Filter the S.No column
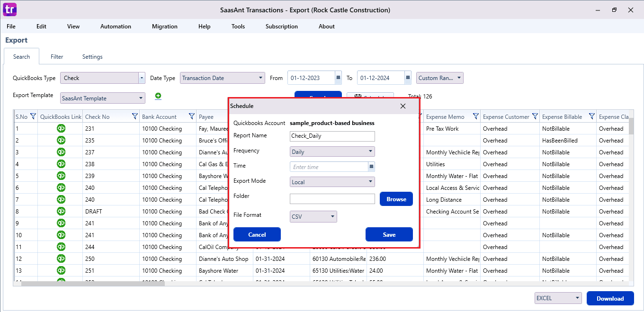The image size is (644, 312). click(33, 116)
